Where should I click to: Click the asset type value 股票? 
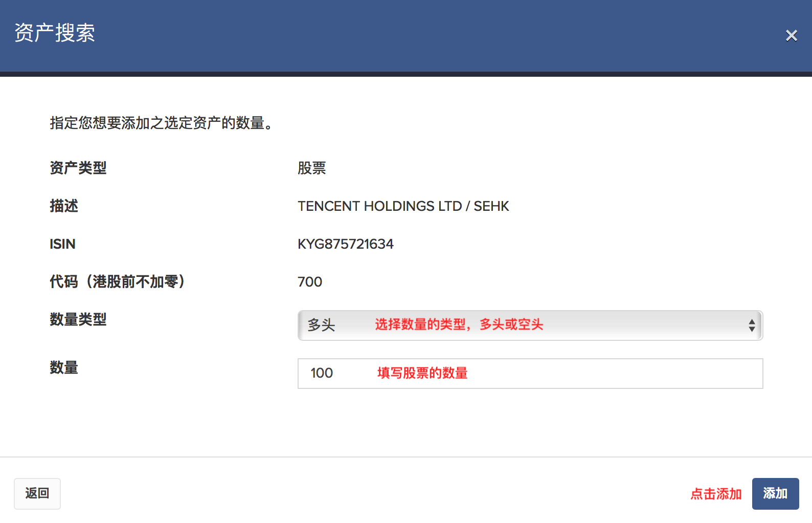coord(312,168)
